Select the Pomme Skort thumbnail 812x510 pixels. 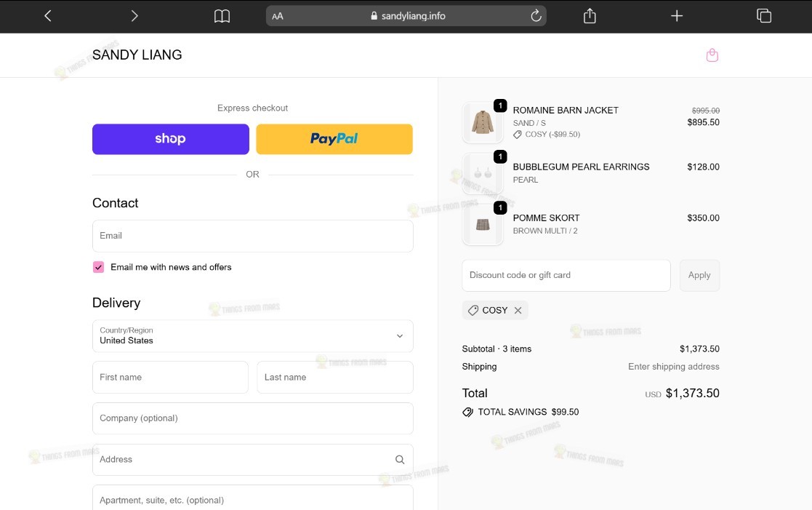[483, 224]
